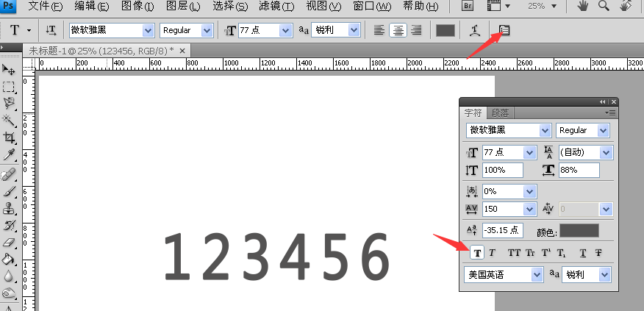Enable Faux Bold in Character panel
Screen dimensions: 644x311
(477, 253)
